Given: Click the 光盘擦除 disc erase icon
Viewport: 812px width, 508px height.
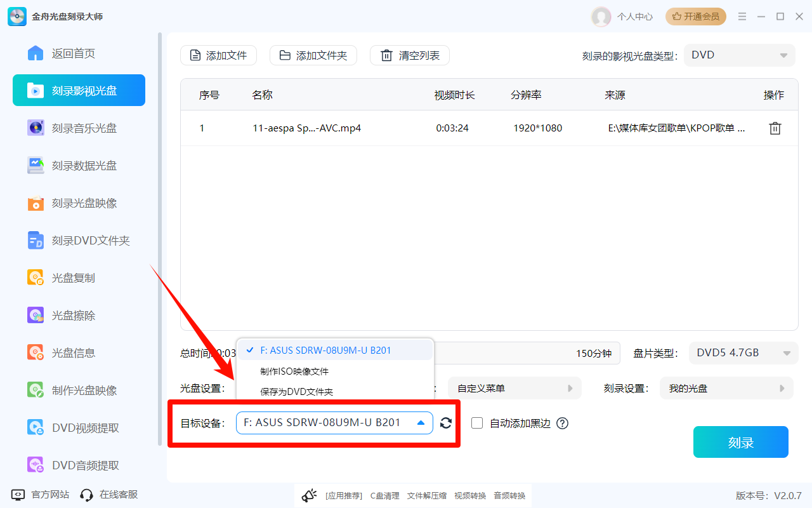Looking at the screenshot, I should tap(36, 316).
